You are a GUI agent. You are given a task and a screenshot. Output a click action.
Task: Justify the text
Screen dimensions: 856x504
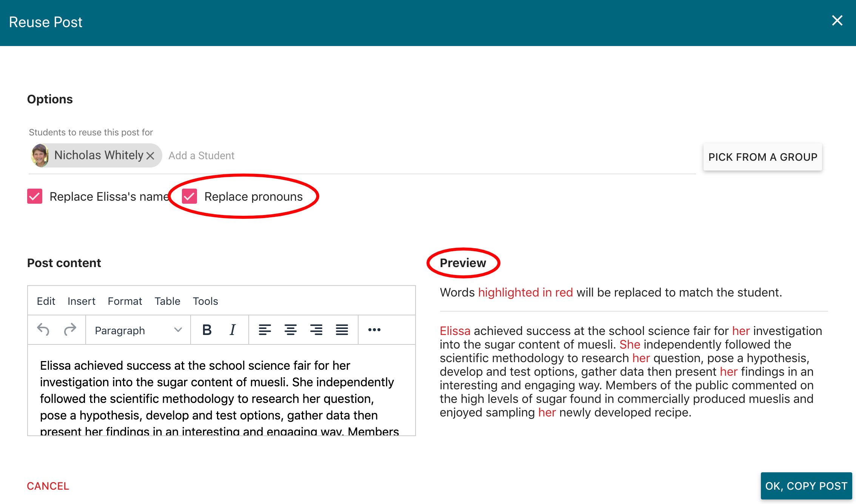point(342,330)
